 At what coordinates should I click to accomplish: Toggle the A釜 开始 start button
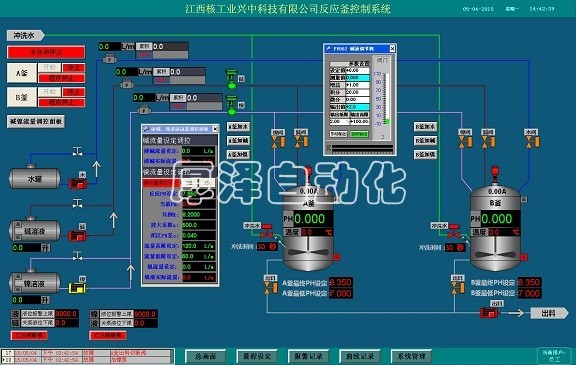(49, 68)
